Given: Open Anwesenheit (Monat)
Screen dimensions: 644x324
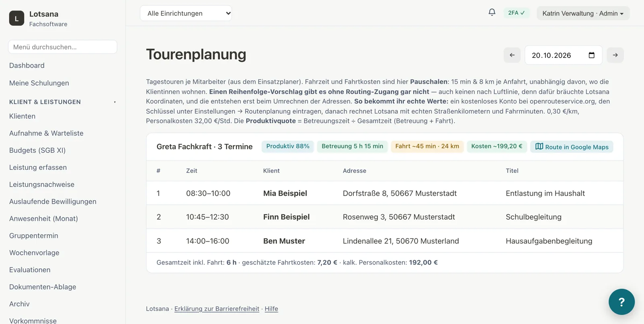Looking at the screenshot, I should [x=43, y=219].
